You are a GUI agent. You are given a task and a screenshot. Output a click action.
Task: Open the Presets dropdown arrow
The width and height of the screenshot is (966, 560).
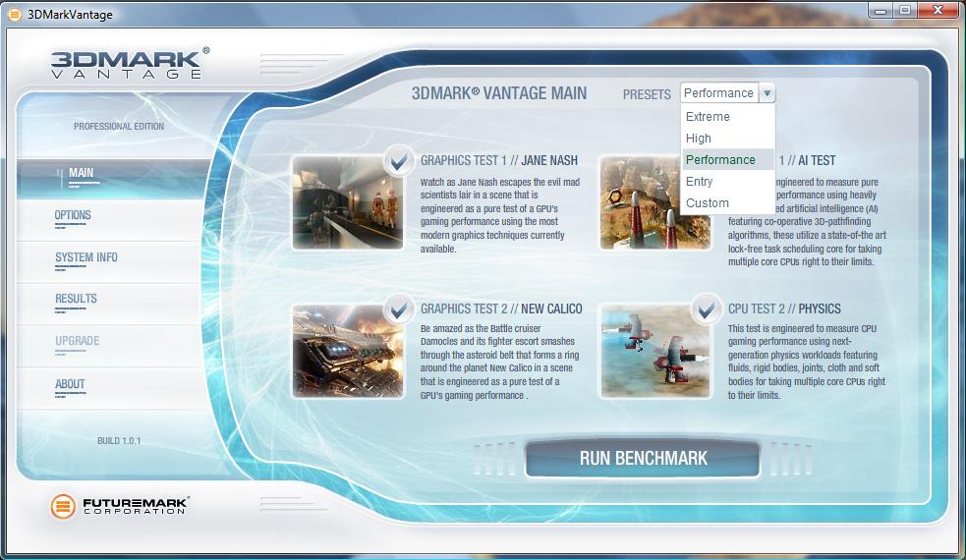tap(767, 93)
